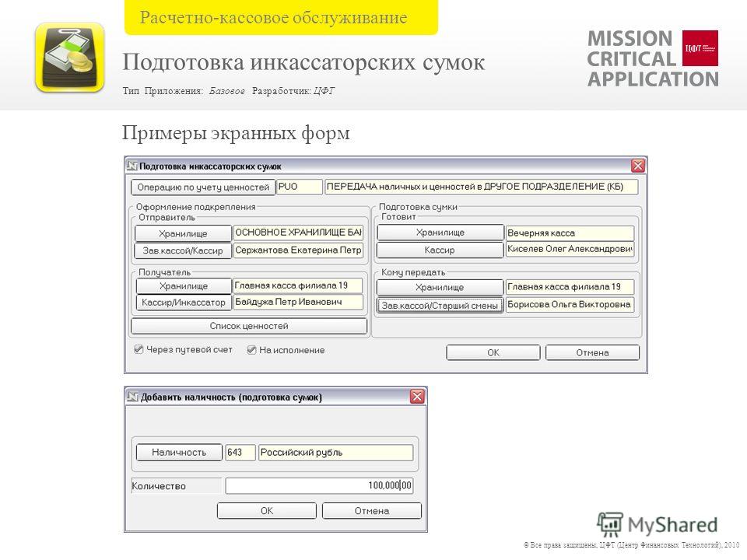Focus the Количество amount field 100,000.00
The width and height of the screenshot is (747, 560).
tap(319, 485)
